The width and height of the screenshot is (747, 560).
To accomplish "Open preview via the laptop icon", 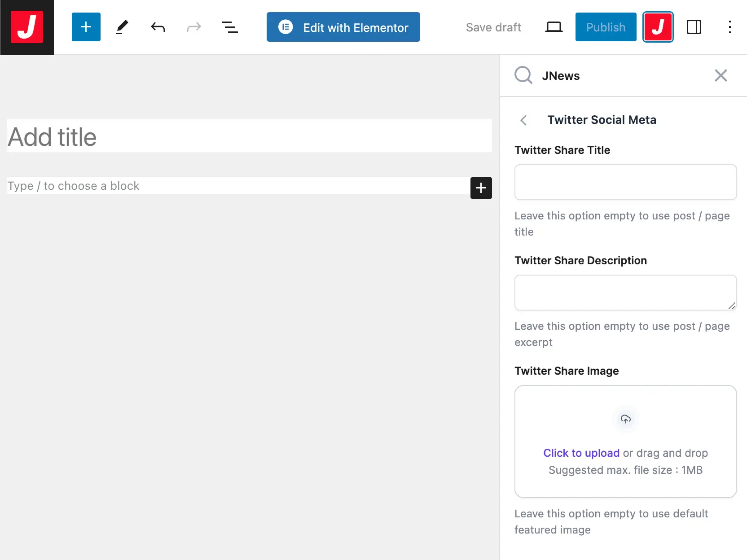I will click(554, 27).
